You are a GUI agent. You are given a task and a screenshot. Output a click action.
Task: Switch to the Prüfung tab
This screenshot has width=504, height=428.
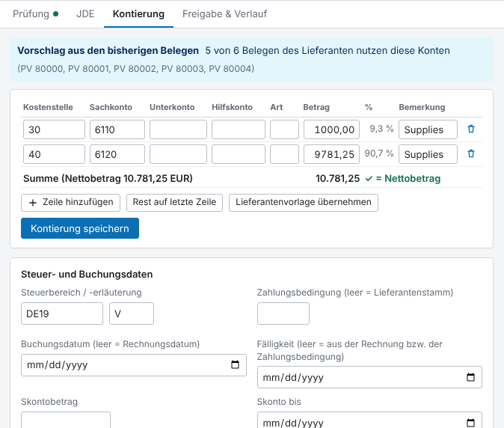click(35, 13)
